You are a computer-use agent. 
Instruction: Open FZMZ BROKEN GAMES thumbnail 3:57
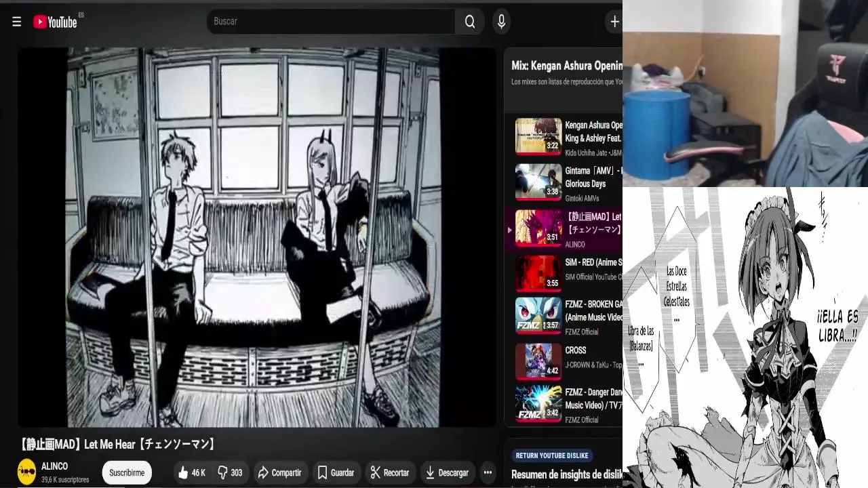point(538,315)
